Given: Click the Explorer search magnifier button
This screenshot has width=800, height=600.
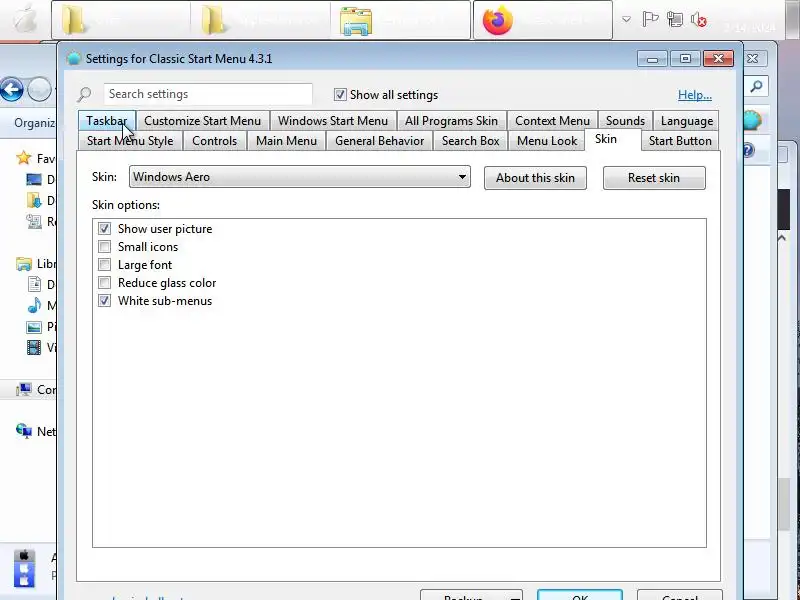Looking at the screenshot, I should pyautogui.click(x=757, y=87).
